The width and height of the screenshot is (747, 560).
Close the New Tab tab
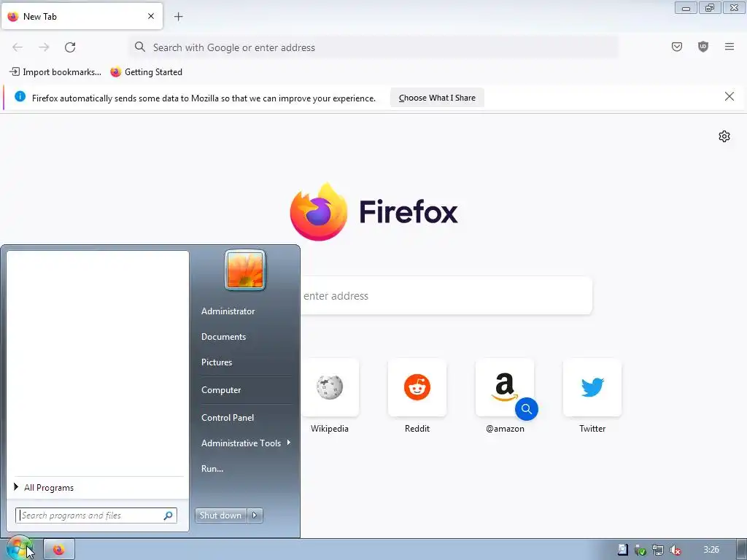(151, 16)
